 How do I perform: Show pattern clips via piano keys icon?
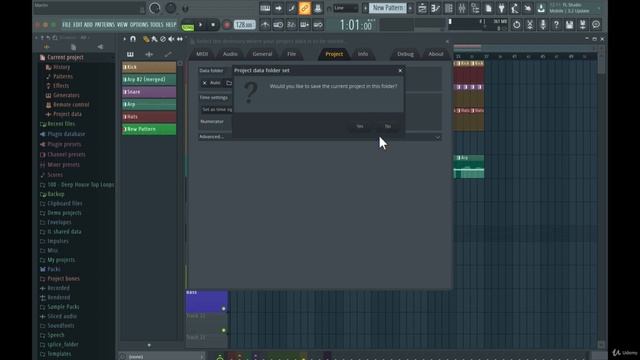[x=130, y=54]
